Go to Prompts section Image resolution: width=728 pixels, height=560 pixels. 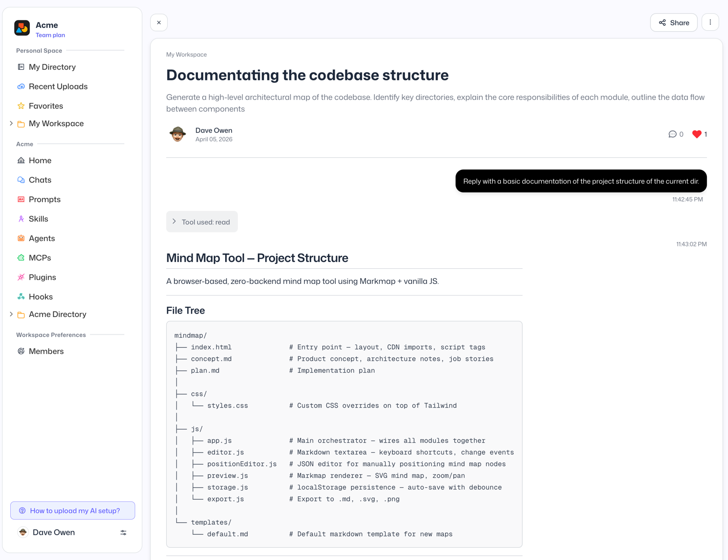45,199
